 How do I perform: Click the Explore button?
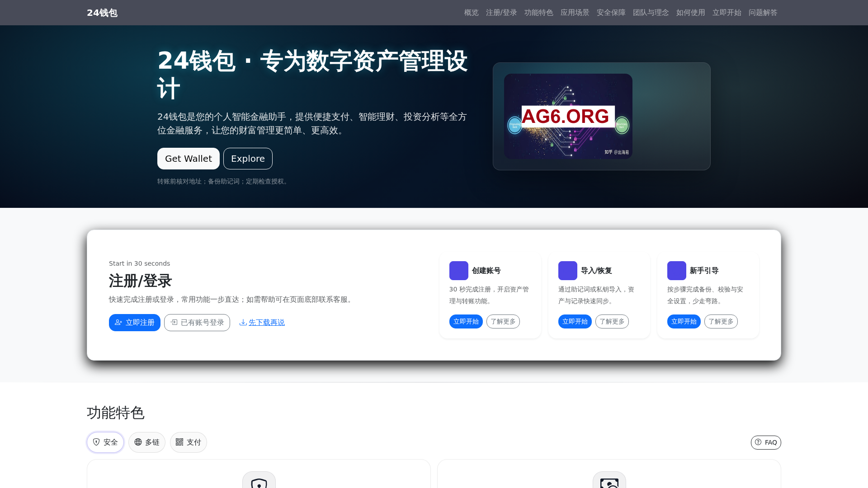(x=248, y=159)
